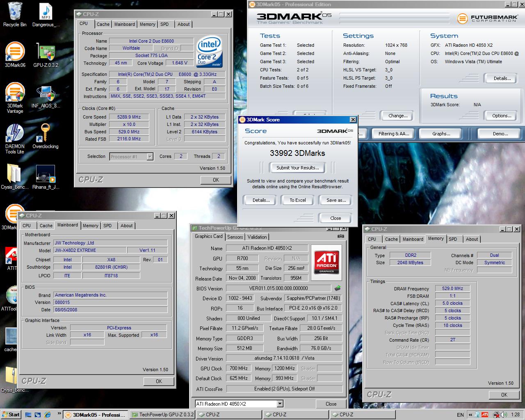Open the Dangerous MP3 file icon
This screenshot has width=525, height=420.
(46, 14)
